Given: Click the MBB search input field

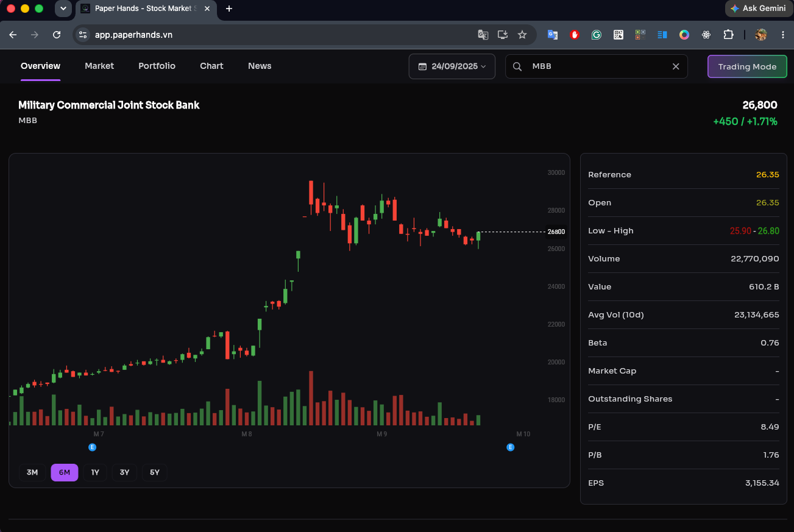Looking at the screenshot, I should [597, 66].
